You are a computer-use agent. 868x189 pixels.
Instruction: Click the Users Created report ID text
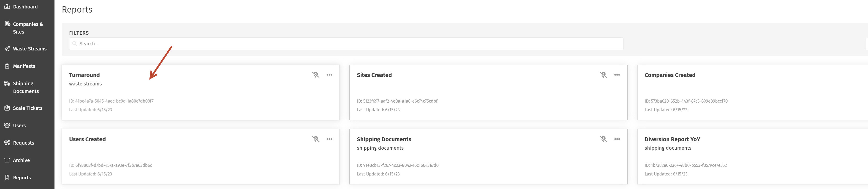[110, 165]
